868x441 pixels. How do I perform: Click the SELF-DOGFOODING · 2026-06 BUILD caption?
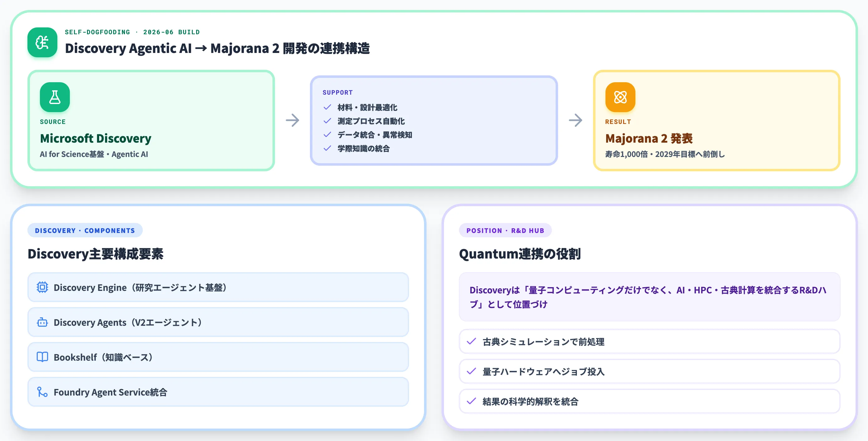coord(132,32)
